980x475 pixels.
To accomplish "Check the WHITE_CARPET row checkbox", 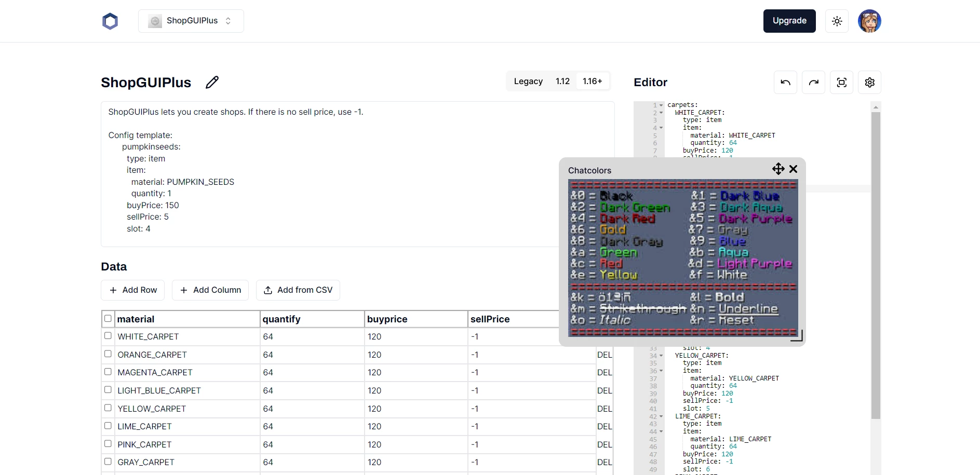I will 108,335.
